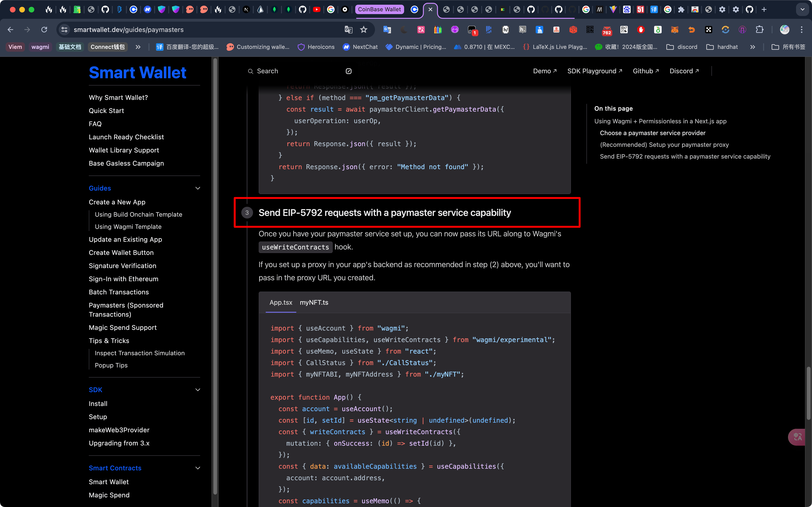Open Upgrading from 3.x page

[119, 443]
